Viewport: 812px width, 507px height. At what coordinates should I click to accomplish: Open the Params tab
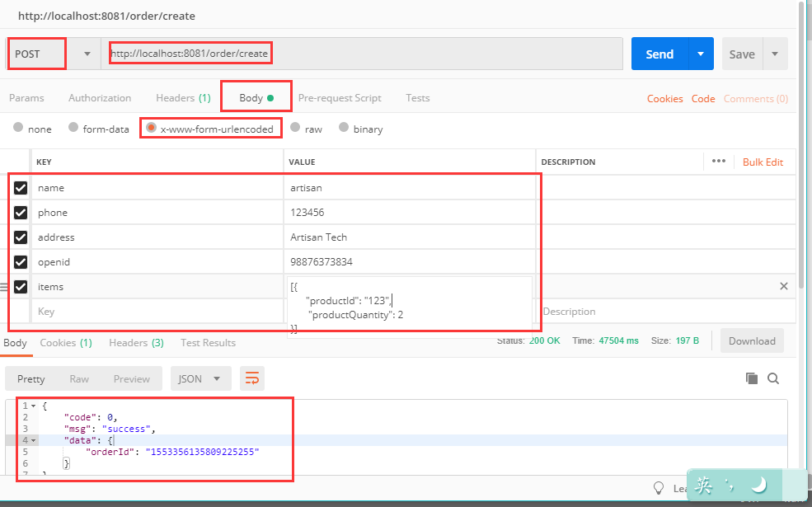26,98
